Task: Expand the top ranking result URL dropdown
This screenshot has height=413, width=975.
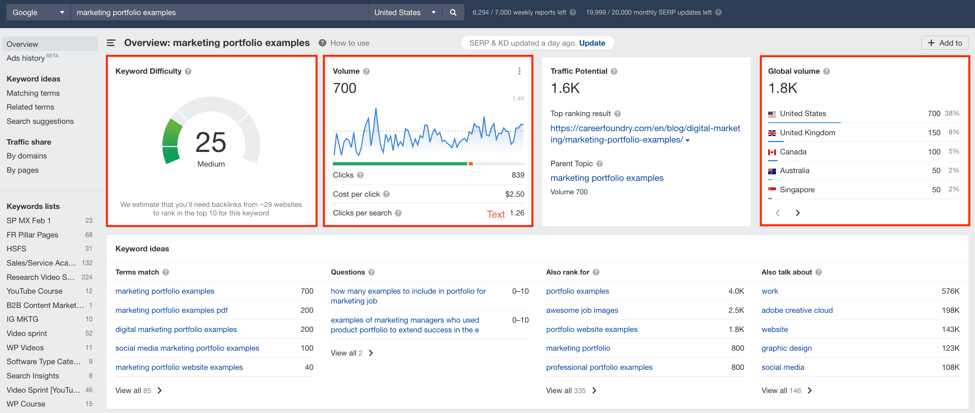Action: click(688, 141)
